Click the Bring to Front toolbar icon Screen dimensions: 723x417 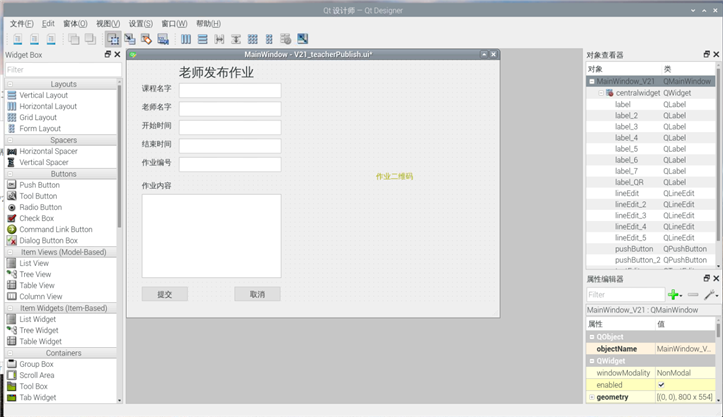click(90, 39)
